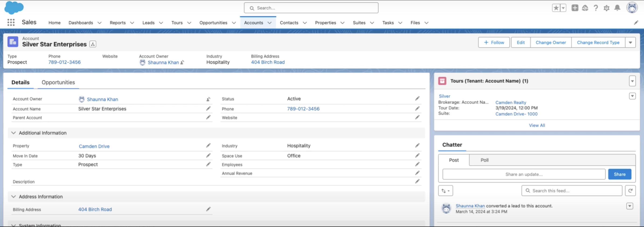Open Notifications bell icon
Viewport: 644px width, 227px height.
617,8
